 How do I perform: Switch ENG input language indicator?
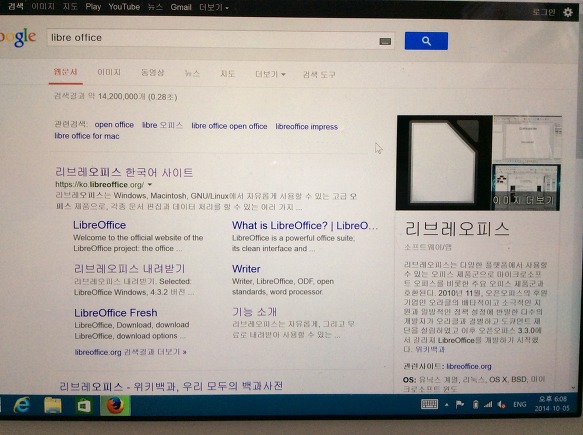[x=520, y=405]
